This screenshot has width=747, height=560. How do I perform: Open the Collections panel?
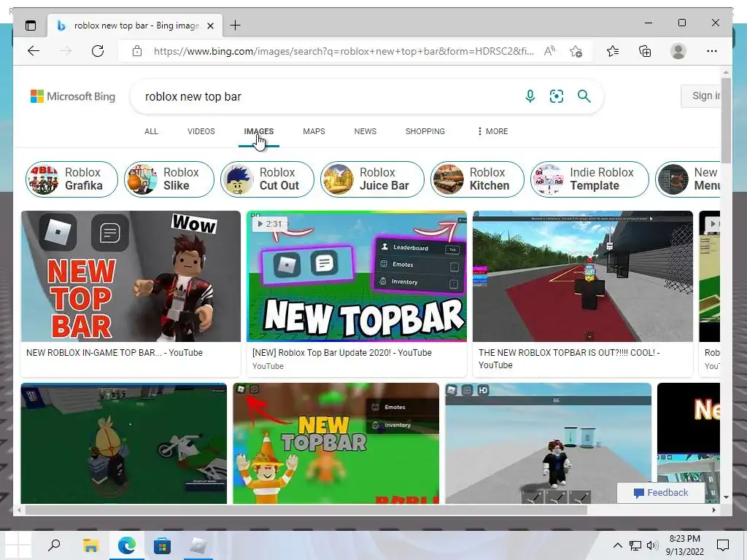(x=645, y=51)
